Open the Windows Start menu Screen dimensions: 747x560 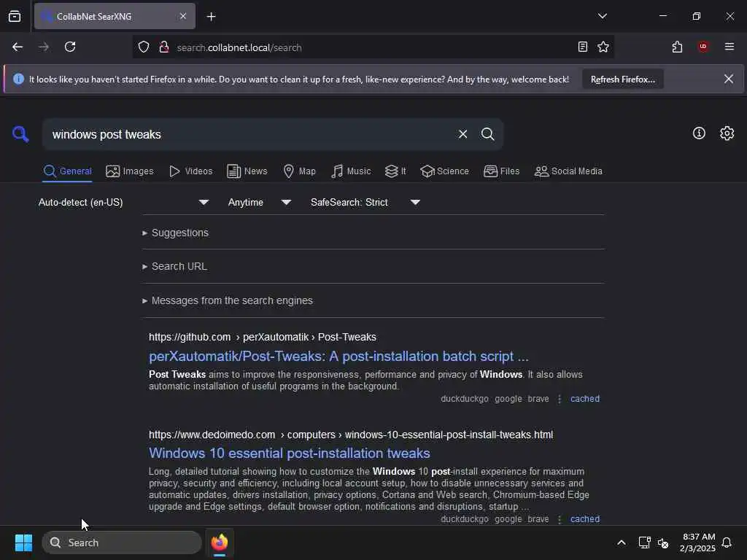click(x=23, y=542)
